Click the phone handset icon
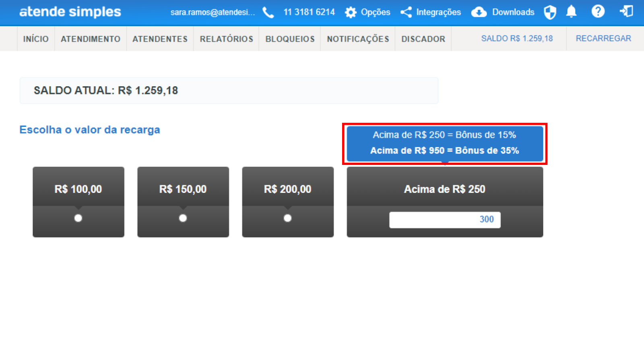This screenshot has height=362, width=644. click(x=268, y=12)
